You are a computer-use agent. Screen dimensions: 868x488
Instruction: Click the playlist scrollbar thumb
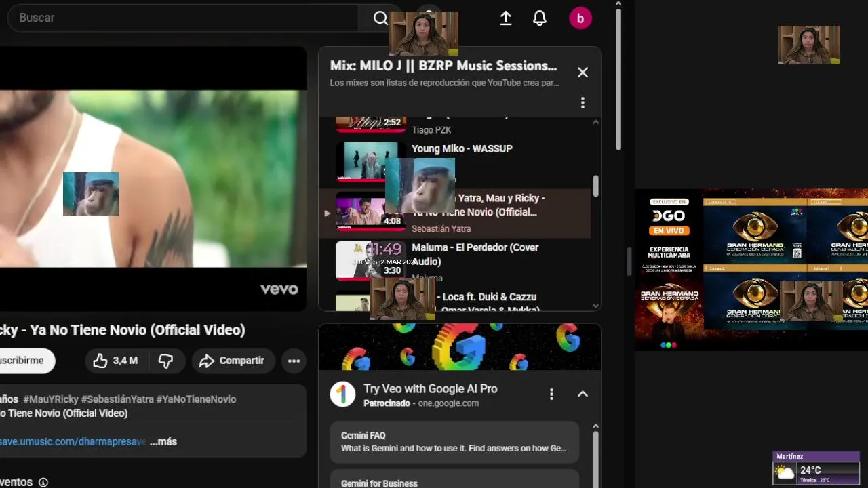click(x=596, y=186)
